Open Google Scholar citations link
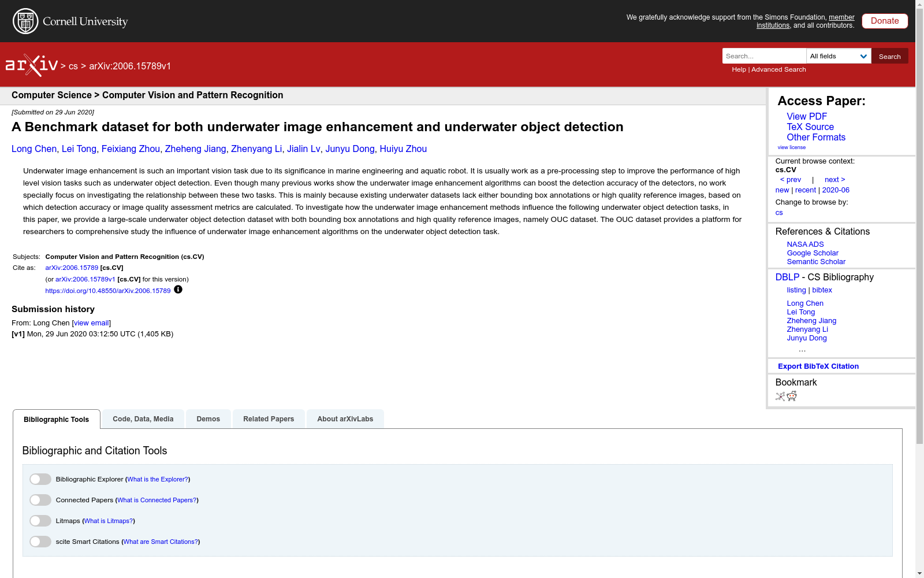The image size is (924, 578). point(813,253)
